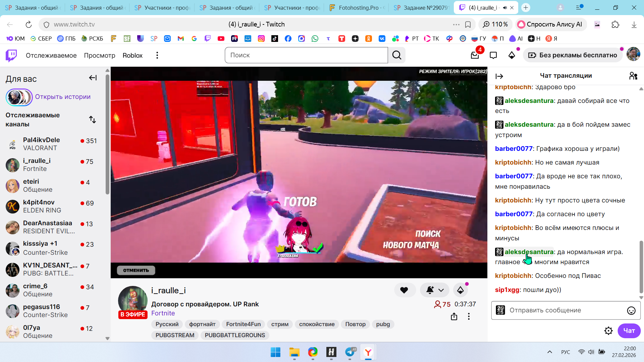The width and height of the screenshot is (644, 362).
Task: Click the Bits diamond icon in header
Action: tap(512, 55)
